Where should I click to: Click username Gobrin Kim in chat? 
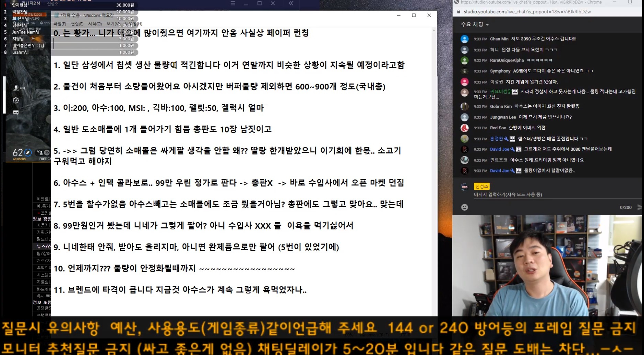(x=501, y=106)
